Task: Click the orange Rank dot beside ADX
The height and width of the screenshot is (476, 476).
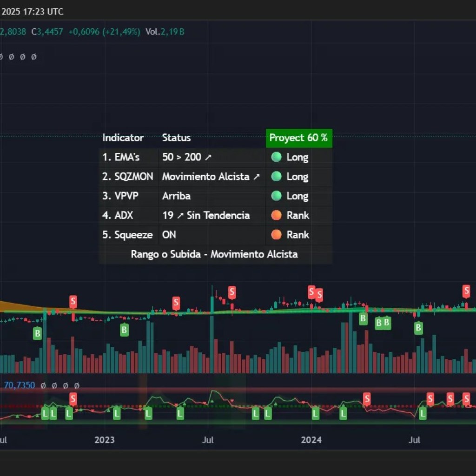Action: point(278,215)
